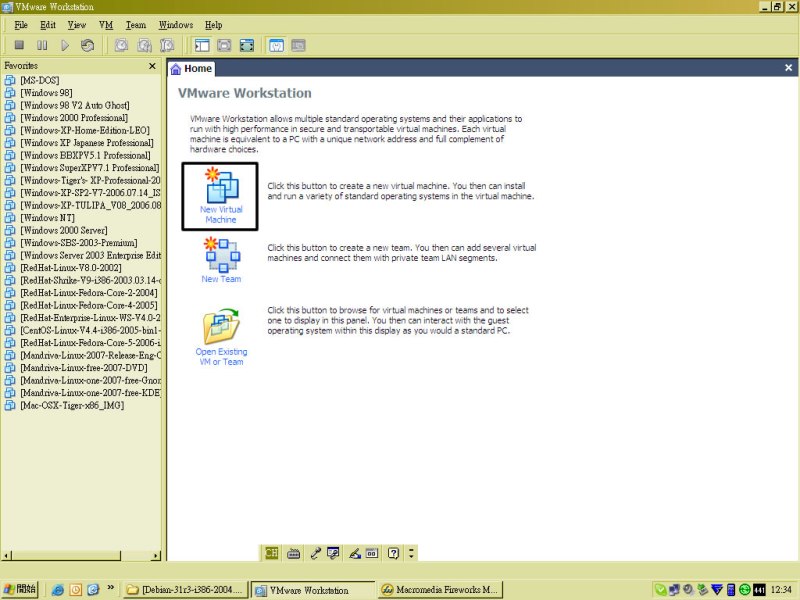Open the Edit menu
Viewport: 800px width, 600px height.
pyautogui.click(x=48, y=25)
